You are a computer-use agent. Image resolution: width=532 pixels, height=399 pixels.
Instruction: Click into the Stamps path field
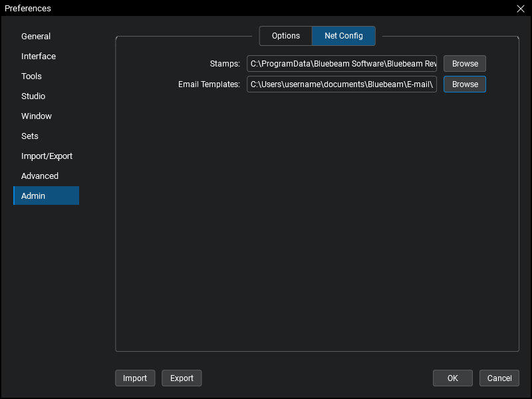[342, 64]
